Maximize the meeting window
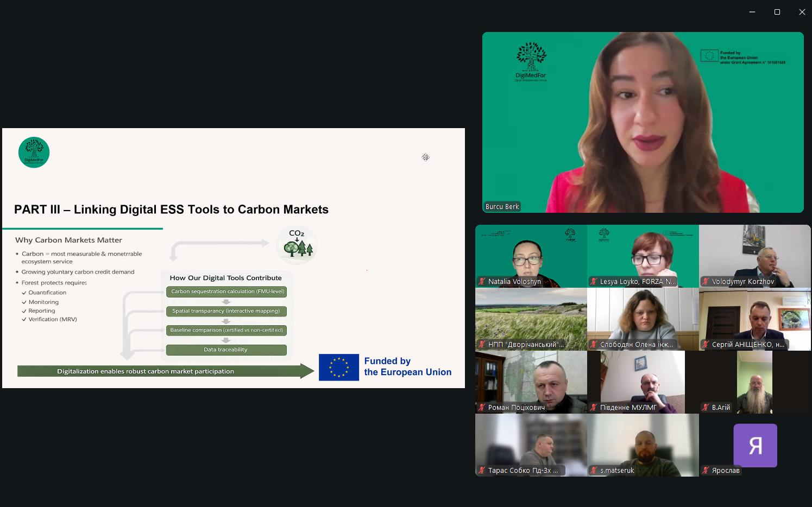Screen dimensions: 812x507 (777, 12)
